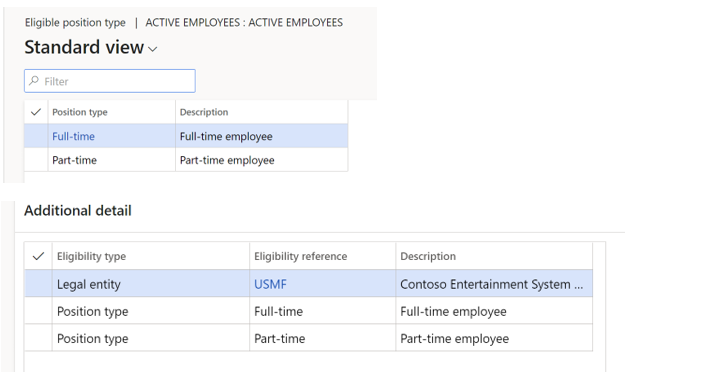Click the Standard view title
Screen dimensions: 709x392
(84, 47)
